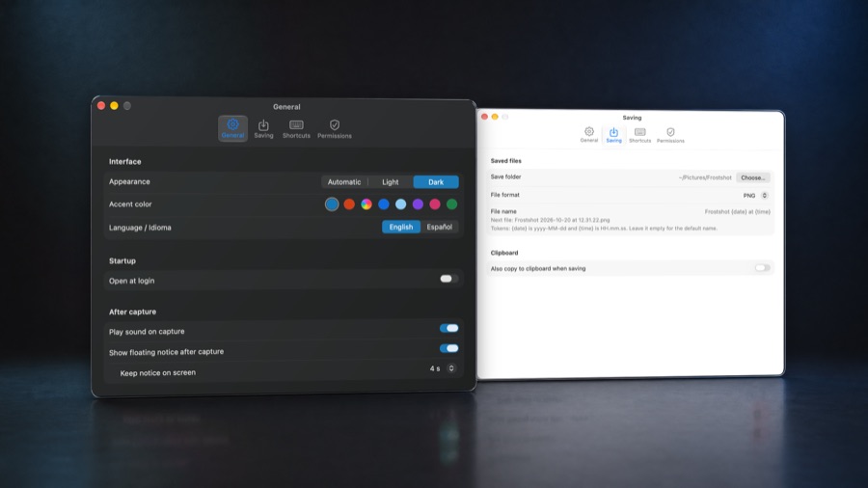Minimize the dark General window
The width and height of the screenshot is (868, 488).
[114, 106]
